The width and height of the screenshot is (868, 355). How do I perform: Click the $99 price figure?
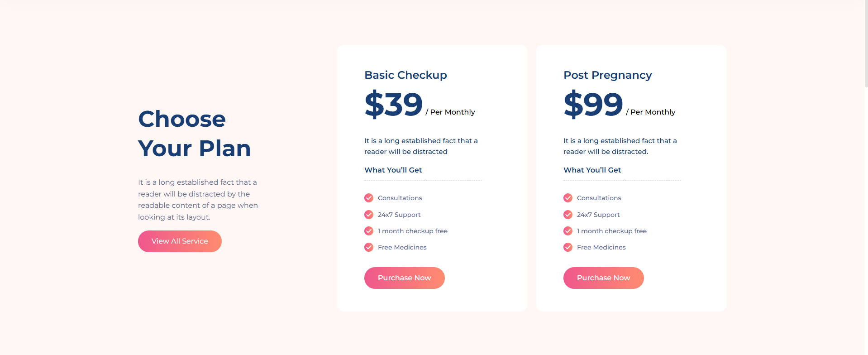tap(593, 104)
